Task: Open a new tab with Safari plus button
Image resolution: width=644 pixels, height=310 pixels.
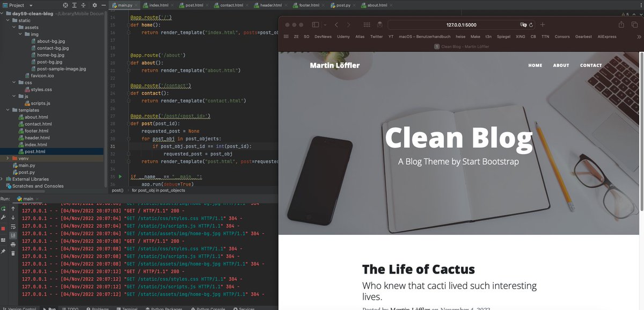Action: [543, 25]
